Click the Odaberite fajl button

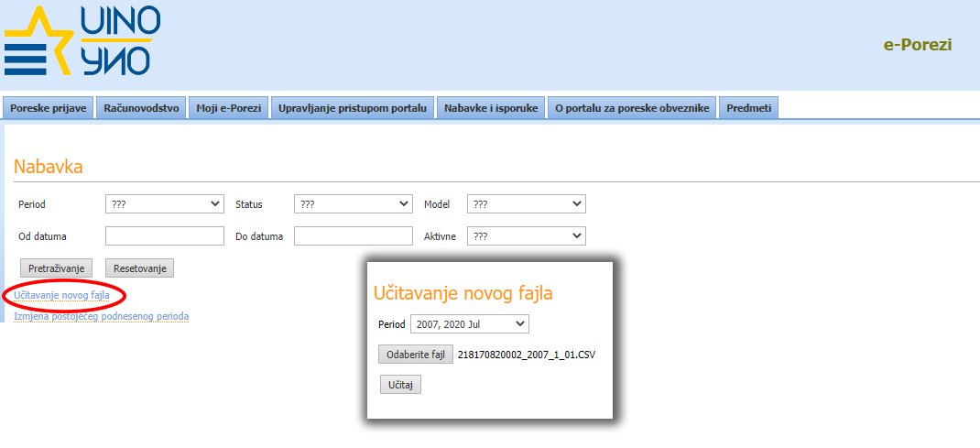click(x=416, y=355)
